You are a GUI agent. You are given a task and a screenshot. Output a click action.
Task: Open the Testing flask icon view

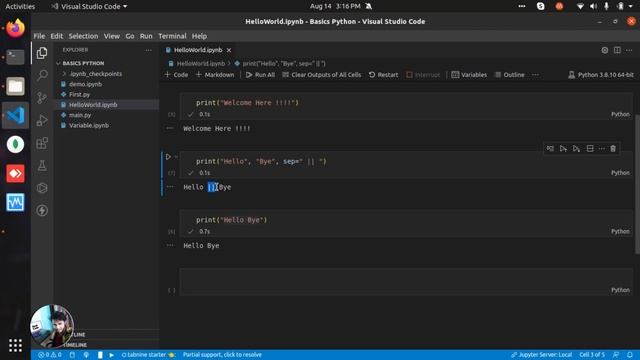[x=42, y=165]
